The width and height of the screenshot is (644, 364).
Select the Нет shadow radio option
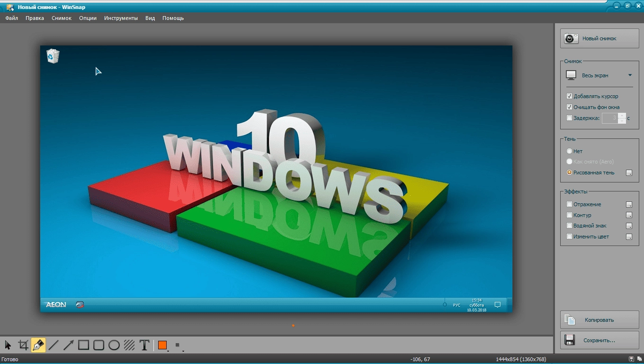point(569,151)
